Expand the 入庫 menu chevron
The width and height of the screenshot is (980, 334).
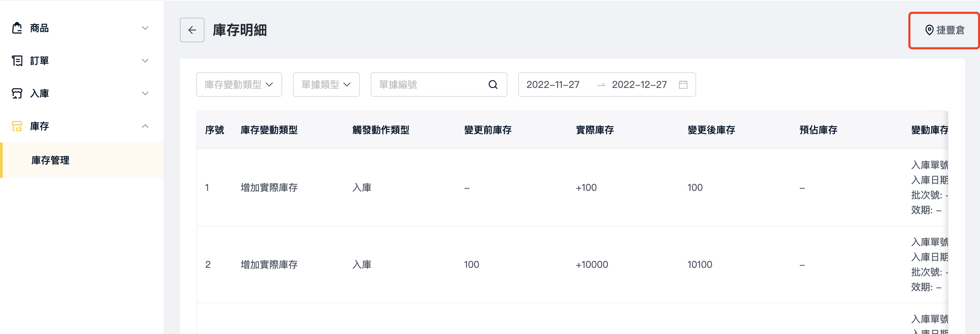coord(145,94)
